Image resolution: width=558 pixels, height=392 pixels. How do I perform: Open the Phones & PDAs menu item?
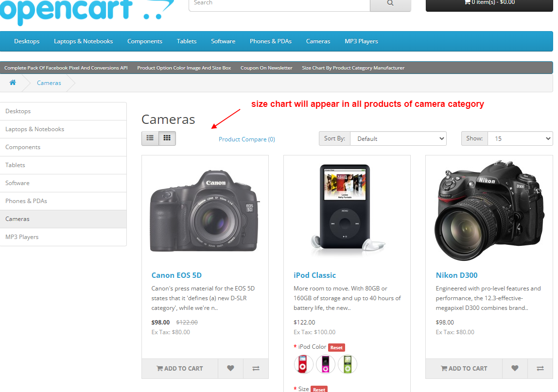[x=271, y=41]
